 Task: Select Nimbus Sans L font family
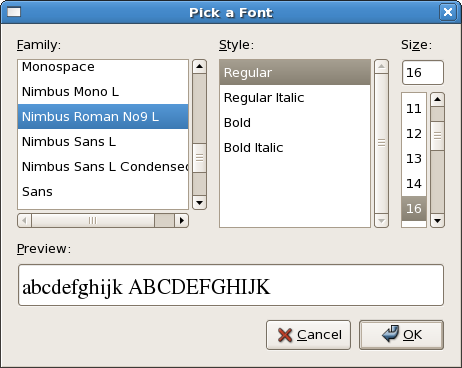[103, 142]
